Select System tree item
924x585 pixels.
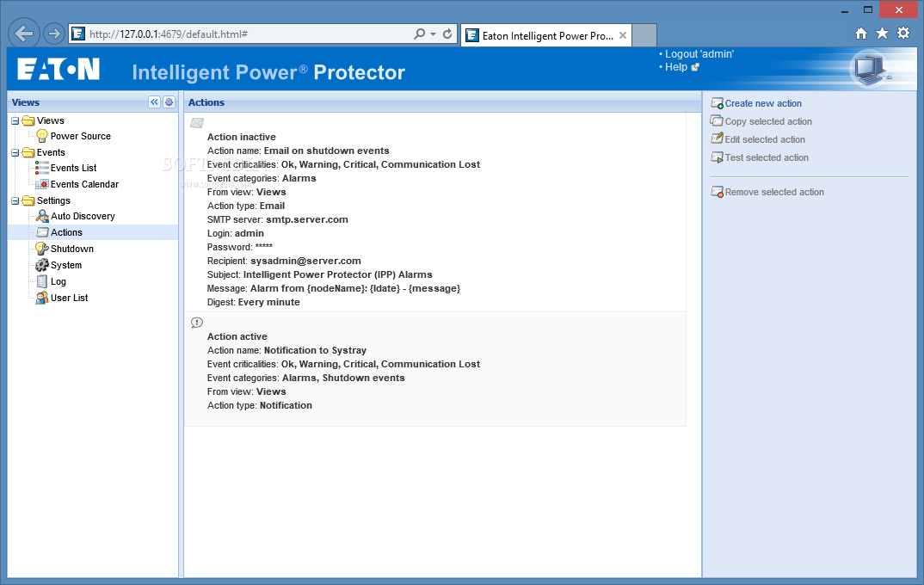pyautogui.click(x=66, y=265)
